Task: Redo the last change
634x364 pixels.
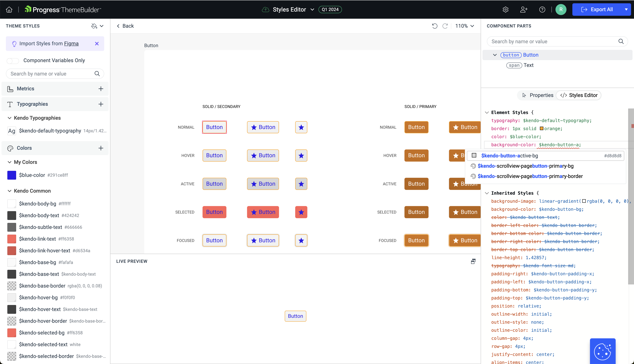Action: (x=445, y=26)
